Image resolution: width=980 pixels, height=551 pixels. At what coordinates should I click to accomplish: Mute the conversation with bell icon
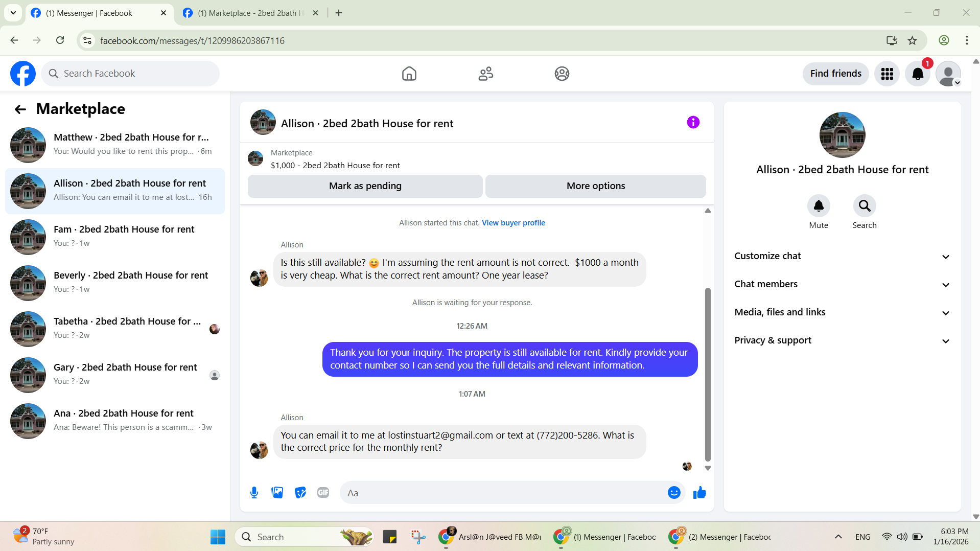[x=818, y=206]
